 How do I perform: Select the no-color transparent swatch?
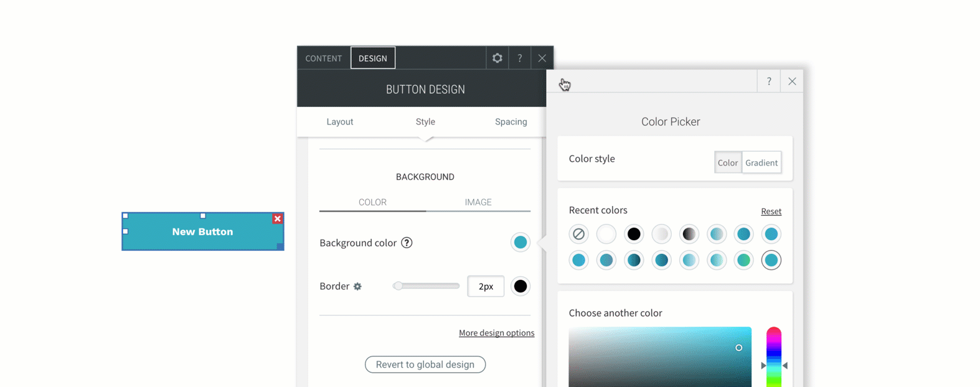coord(578,234)
